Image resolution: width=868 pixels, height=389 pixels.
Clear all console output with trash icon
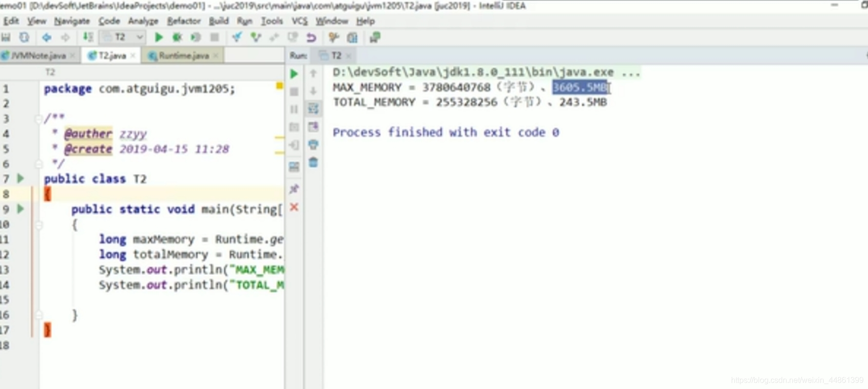[x=313, y=162]
